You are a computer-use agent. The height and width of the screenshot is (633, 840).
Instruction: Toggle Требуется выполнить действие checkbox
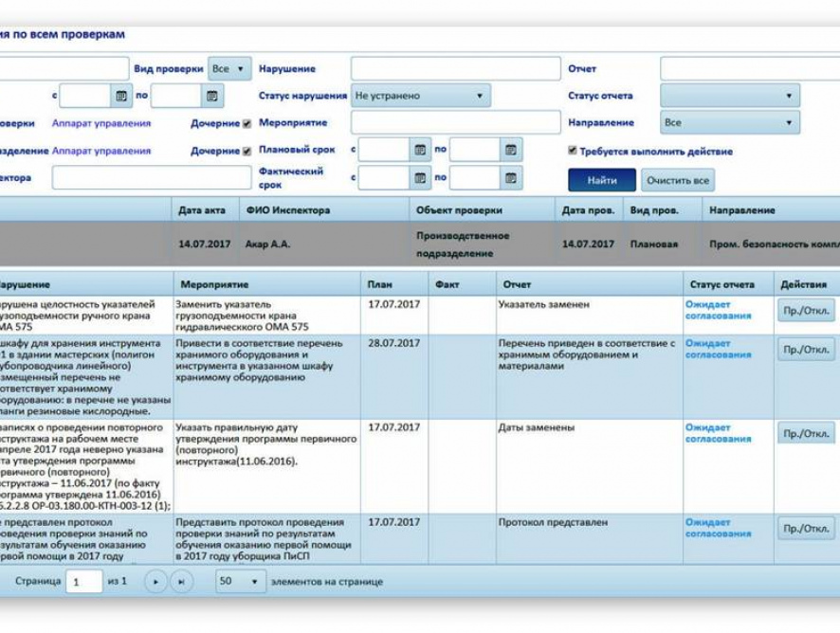click(572, 151)
